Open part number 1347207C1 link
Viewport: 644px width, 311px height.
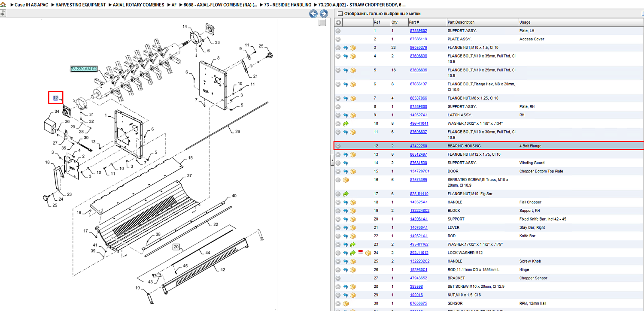[x=419, y=171]
